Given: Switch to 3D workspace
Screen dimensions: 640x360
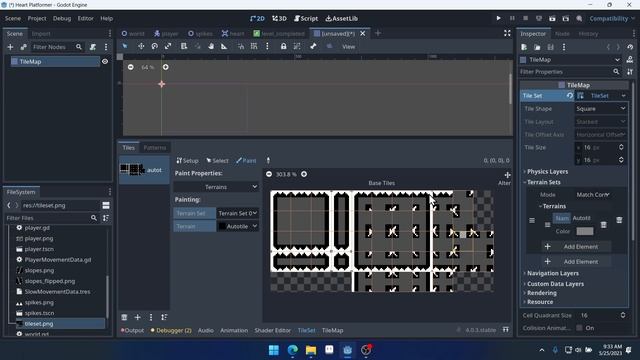Looking at the screenshot, I should pos(280,18).
